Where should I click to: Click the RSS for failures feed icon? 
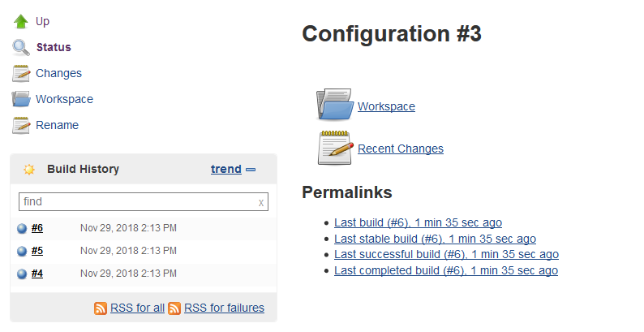(174, 308)
